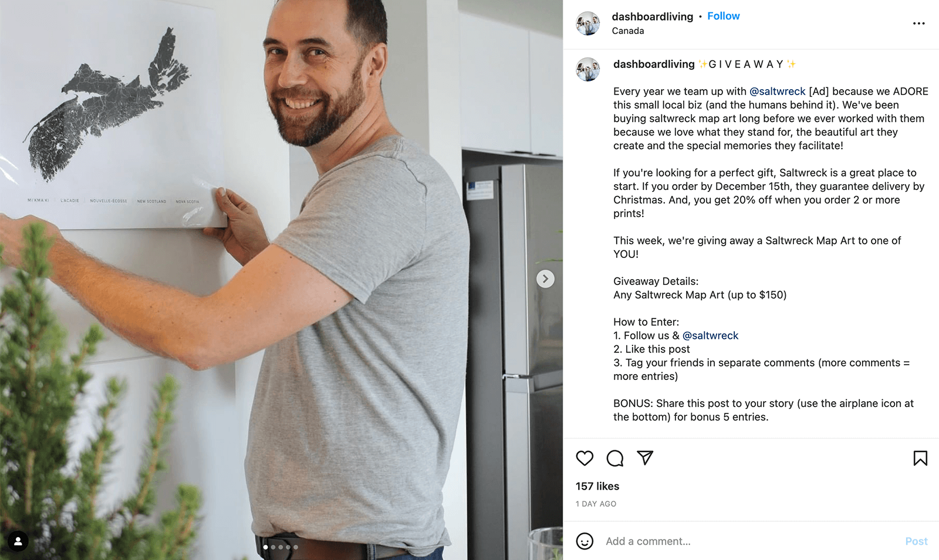Viewport: 939px width, 560px height.
Task: Click the Add a comment field
Action: pos(751,541)
